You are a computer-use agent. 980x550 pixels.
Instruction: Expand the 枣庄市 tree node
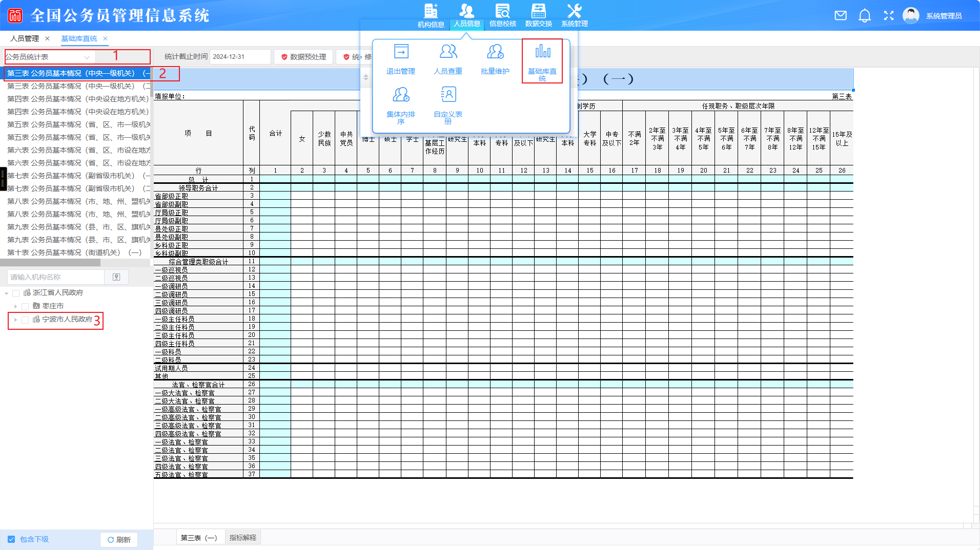pos(16,306)
